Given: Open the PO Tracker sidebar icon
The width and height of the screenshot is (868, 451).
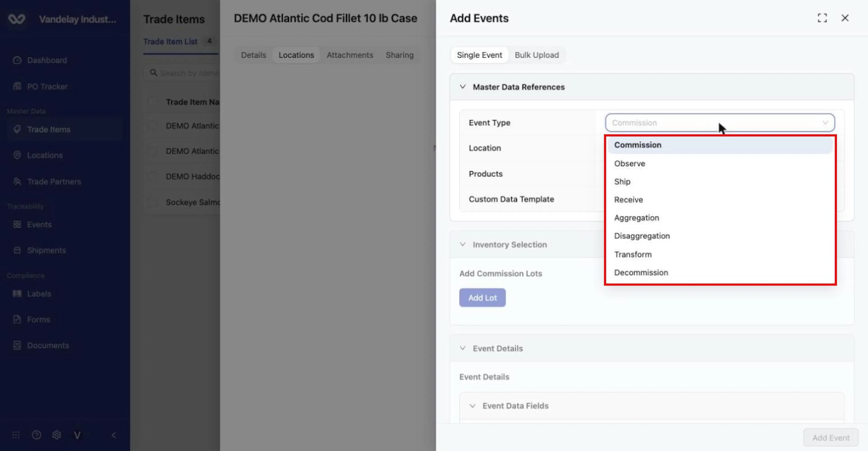Looking at the screenshot, I should [x=17, y=87].
